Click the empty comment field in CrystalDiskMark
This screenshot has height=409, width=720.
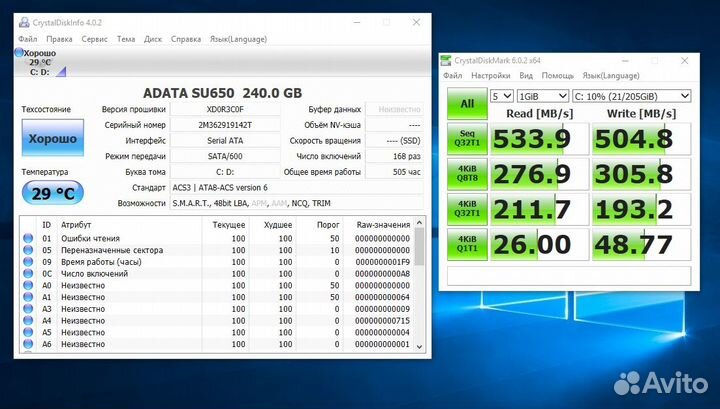click(569, 275)
